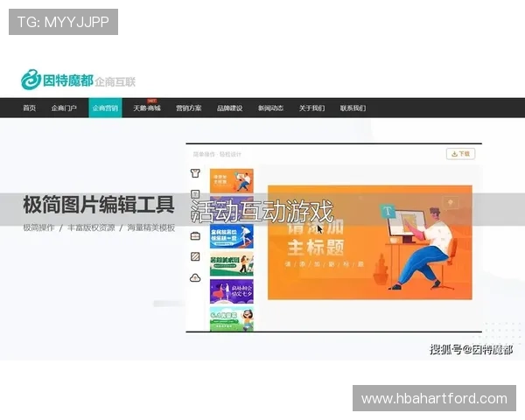525x420 pixels.
Task: Open the 营销方案 nav item
Action: pos(189,108)
